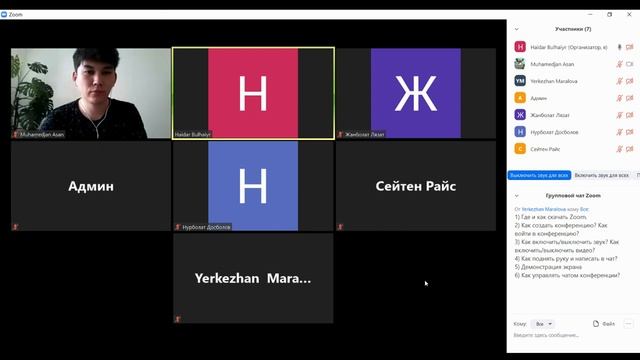The image size is (640, 360).
Task: Click the Участники (7) panel title
Action: point(573,29)
